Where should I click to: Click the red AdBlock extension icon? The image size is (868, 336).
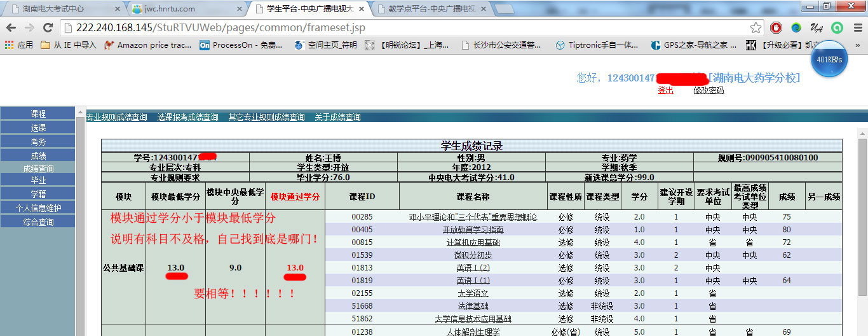(776, 28)
